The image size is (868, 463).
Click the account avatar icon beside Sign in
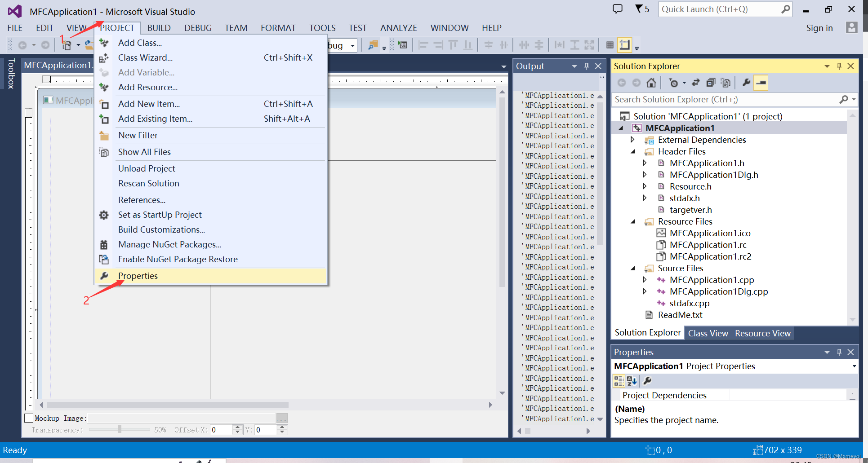pos(851,27)
